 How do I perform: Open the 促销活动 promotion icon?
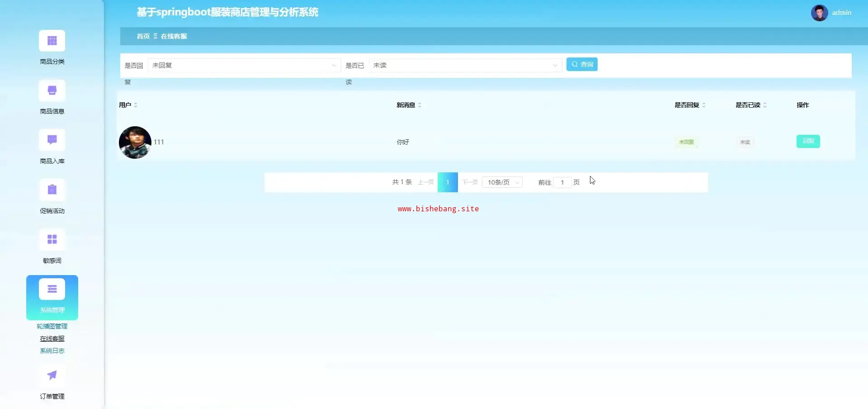(x=52, y=190)
